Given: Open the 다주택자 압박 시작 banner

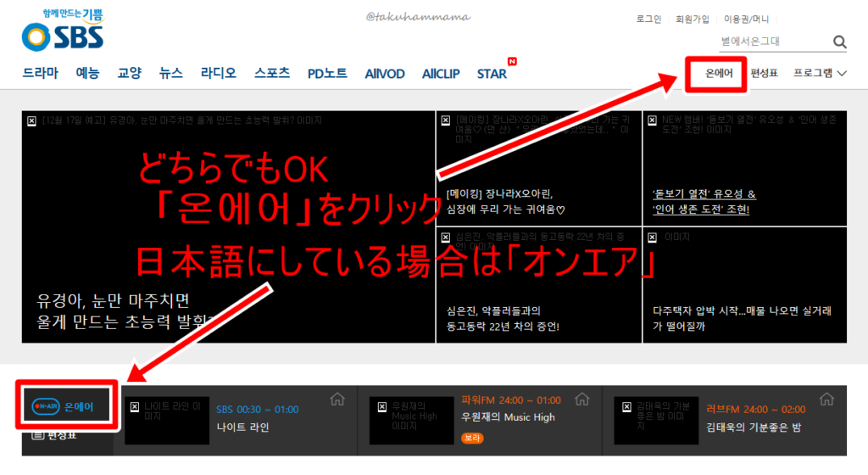Looking at the screenshot, I should 744,285.
